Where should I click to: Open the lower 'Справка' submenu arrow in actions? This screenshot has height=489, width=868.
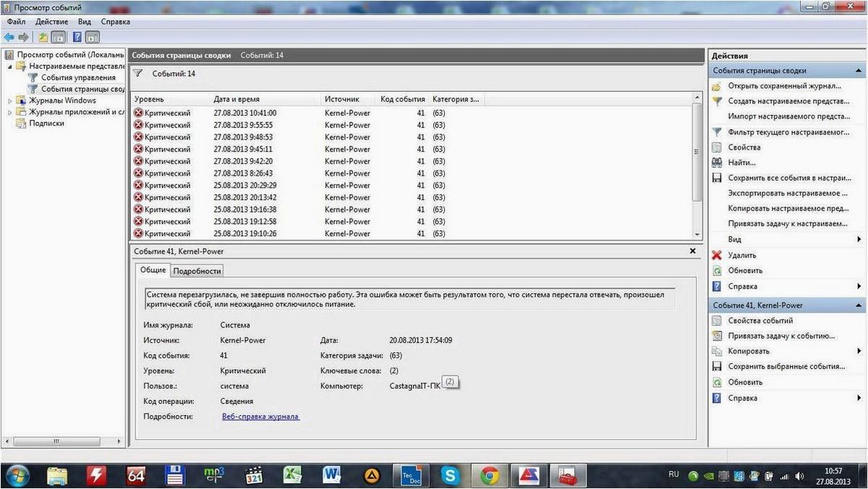point(859,398)
